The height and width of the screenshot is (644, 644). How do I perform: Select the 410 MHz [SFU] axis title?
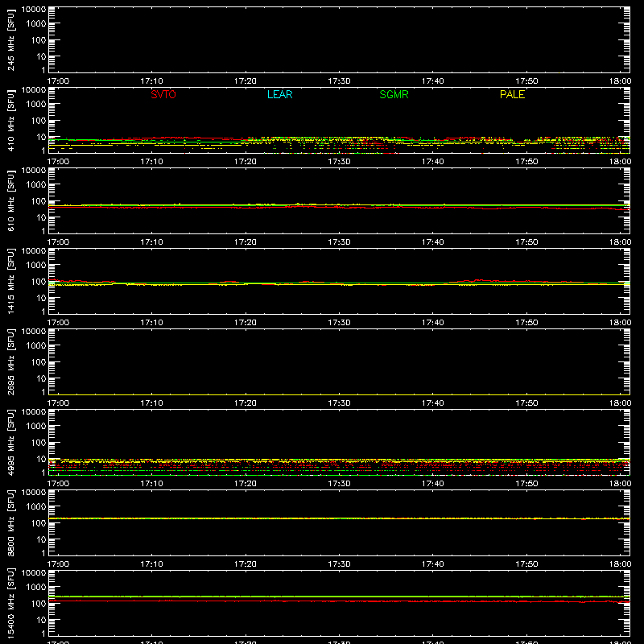(10, 120)
